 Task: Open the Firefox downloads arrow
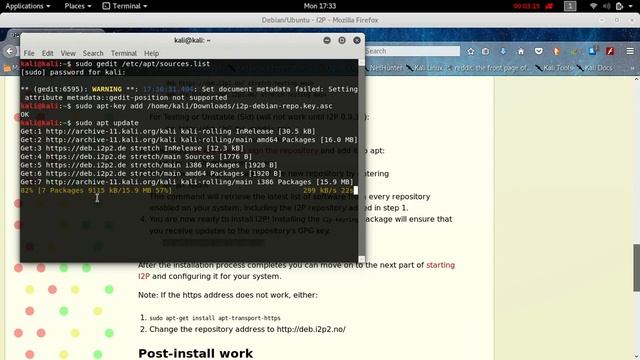pyautogui.click(x=503, y=51)
